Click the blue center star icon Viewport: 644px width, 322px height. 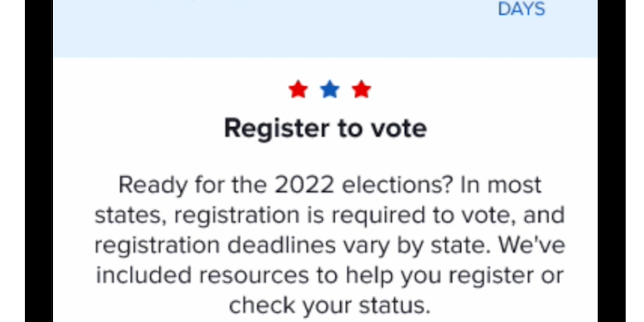tap(330, 90)
